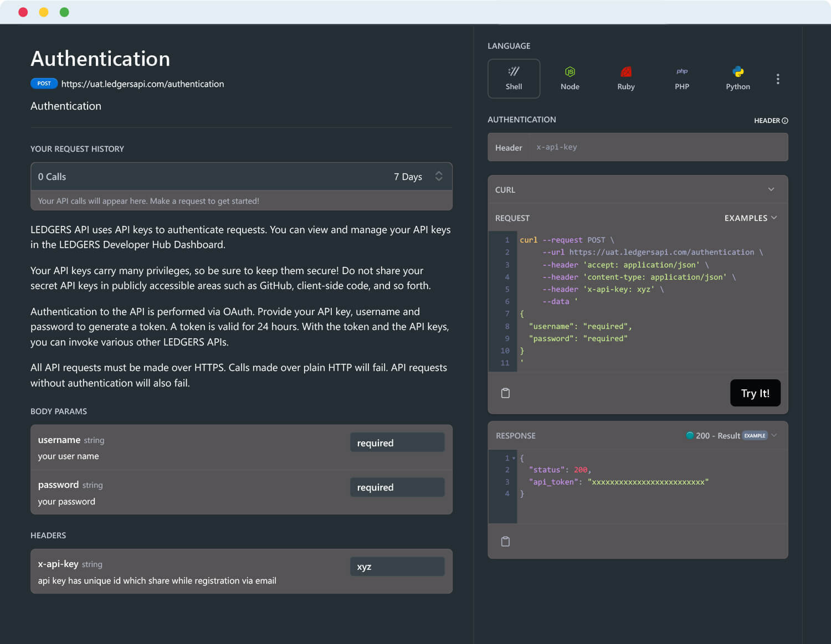Expand the CURL section chevron
The width and height of the screenshot is (831, 644).
pos(771,189)
